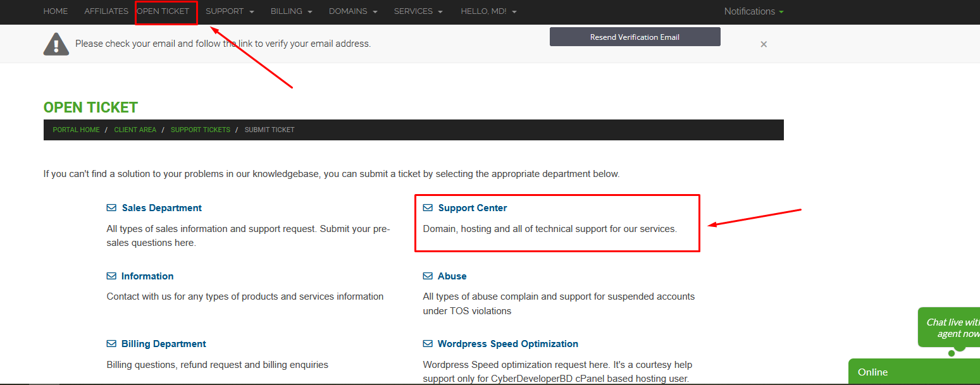Open the Billing dropdown menu
This screenshot has height=385, width=980.
(291, 11)
